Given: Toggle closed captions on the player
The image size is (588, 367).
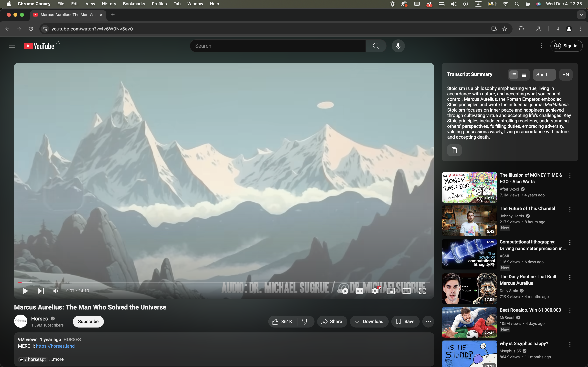Looking at the screenshot, I should pos(359,291).
